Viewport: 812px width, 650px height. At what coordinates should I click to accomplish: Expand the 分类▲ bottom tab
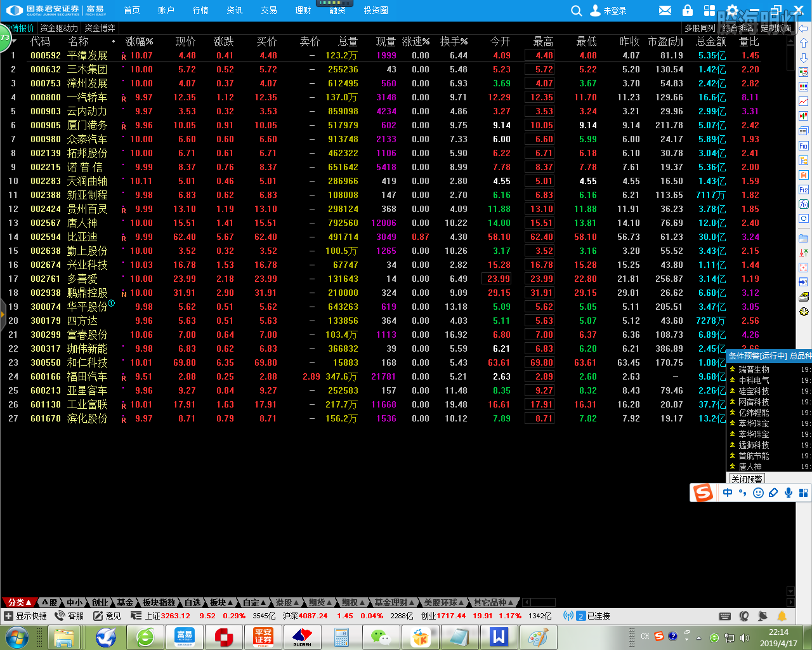pos(19,602)
